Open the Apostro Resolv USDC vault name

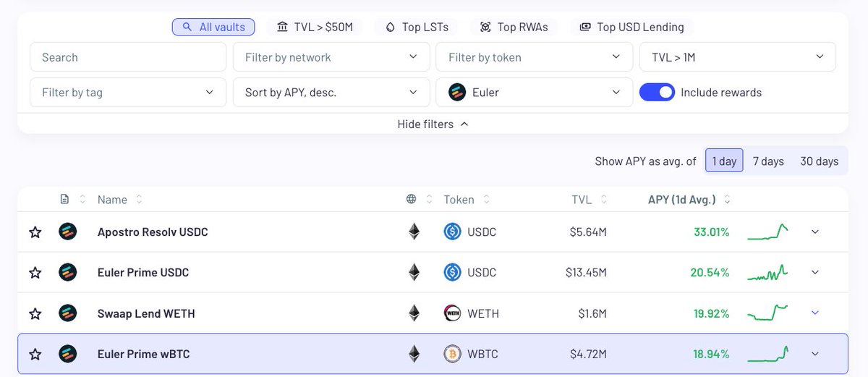(153, 232)
